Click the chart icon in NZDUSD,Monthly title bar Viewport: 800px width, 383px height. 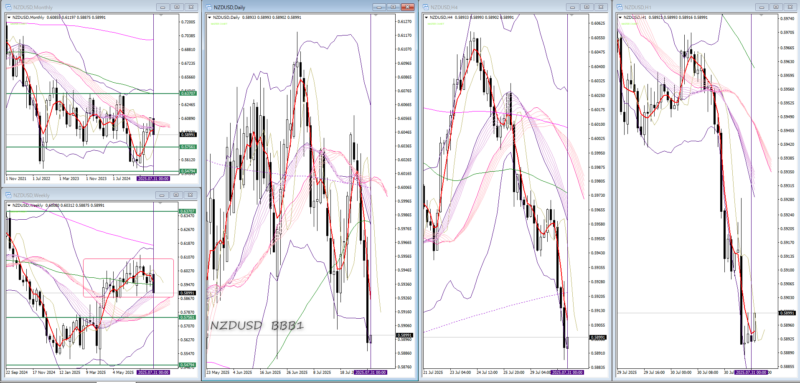click(8, 7)
